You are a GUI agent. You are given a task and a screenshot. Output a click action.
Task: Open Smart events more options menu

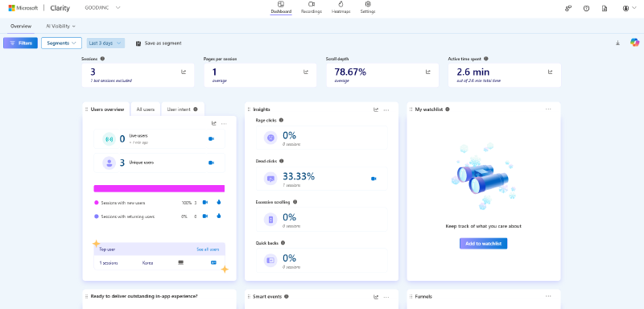pos(386,297)
